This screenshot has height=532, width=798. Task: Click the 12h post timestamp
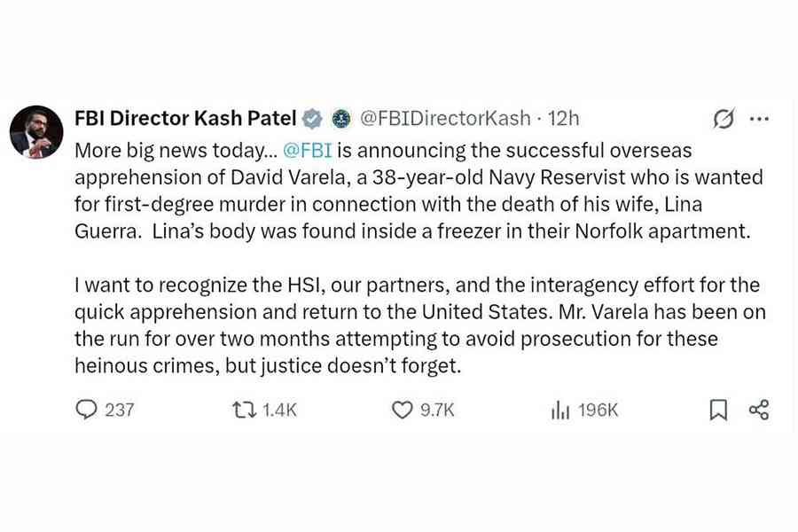tap(564, 119)
